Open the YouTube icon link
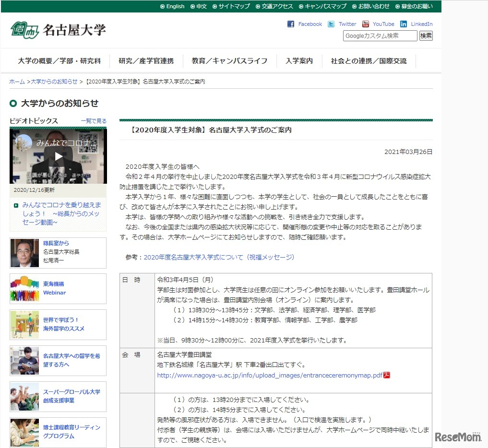Image resolution: width=488 pixels, height=448 pixels. (x=366, y=24)
